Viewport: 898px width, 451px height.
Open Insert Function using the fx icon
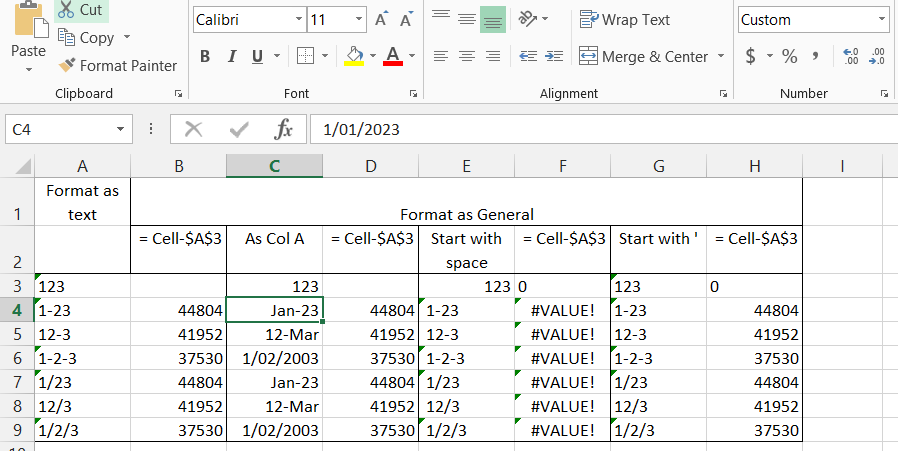[284, 129]
